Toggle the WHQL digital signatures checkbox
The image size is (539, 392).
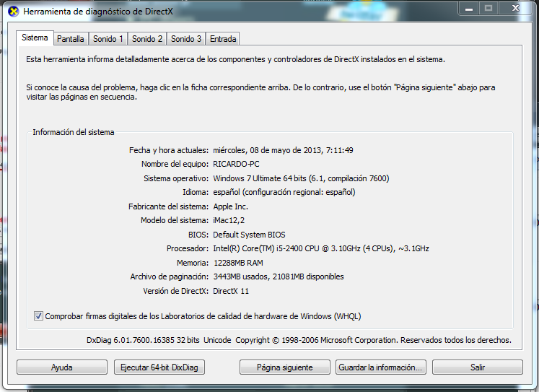38,315
